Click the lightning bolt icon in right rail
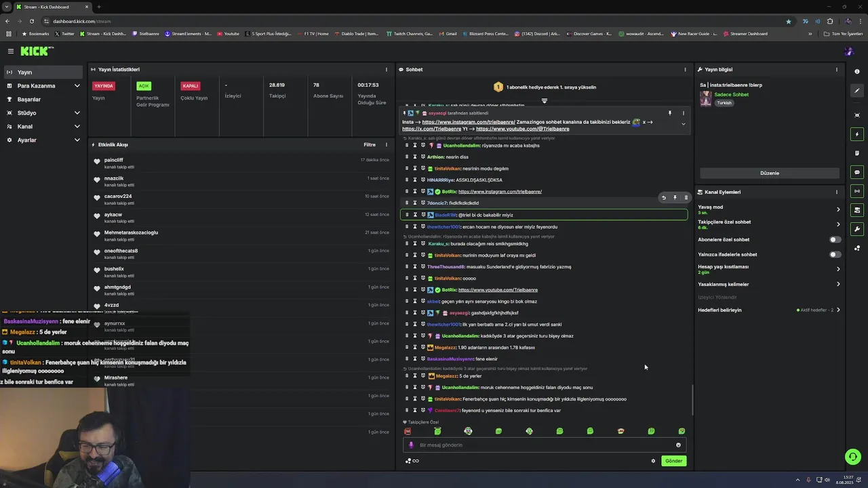Screen dimensions: 868x488 (857, 134)
